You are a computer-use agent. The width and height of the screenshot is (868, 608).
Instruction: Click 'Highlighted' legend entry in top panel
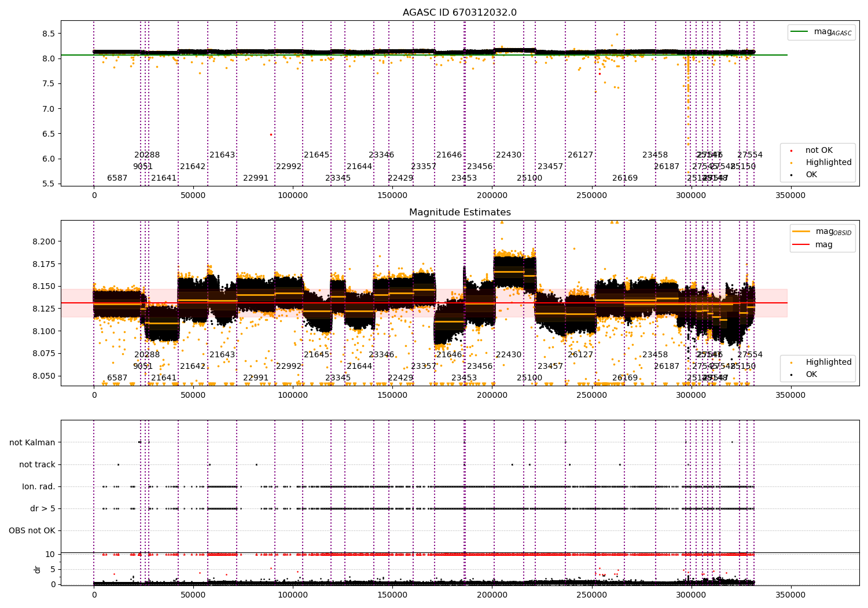(x=821, y=163)
